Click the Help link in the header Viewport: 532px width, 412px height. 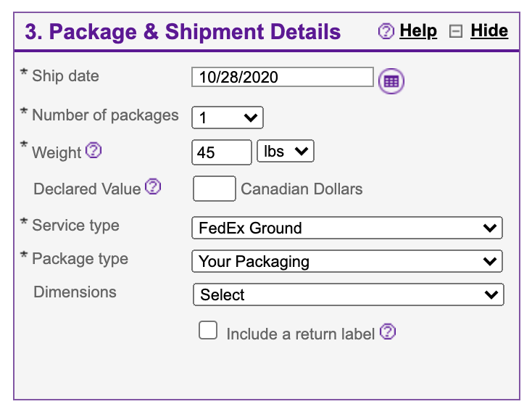point(418,30)
